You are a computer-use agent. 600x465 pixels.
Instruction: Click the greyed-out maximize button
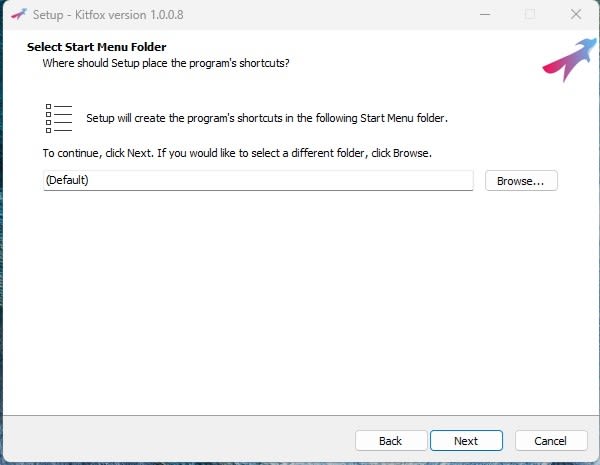[530, 15]
